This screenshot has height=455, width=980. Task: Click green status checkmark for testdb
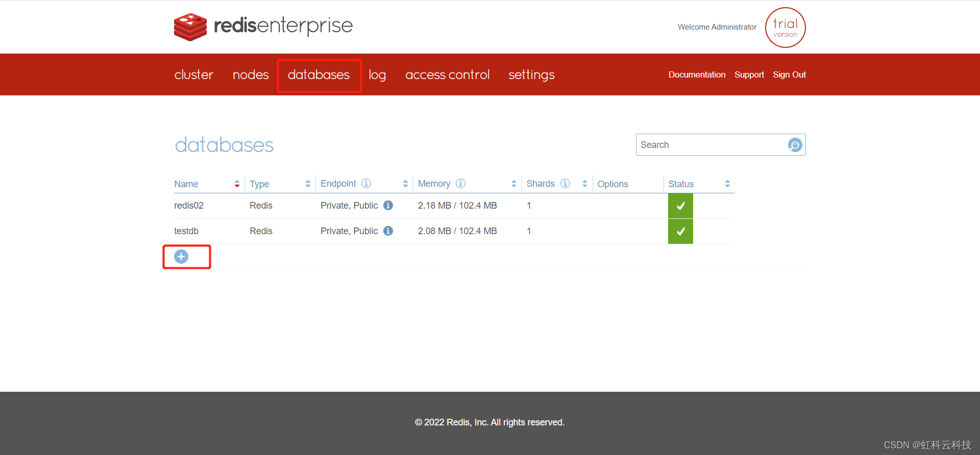(x=680, y=232)
